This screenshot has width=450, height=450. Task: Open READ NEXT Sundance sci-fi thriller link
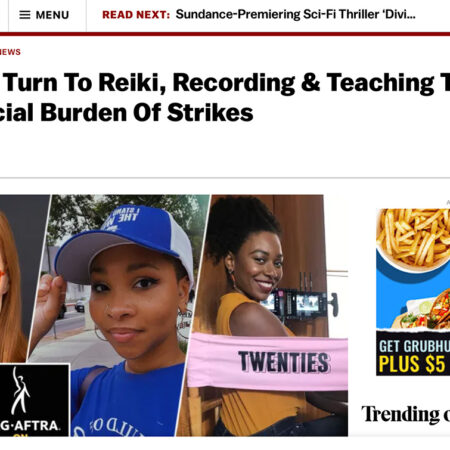click(x=295, y=14)
